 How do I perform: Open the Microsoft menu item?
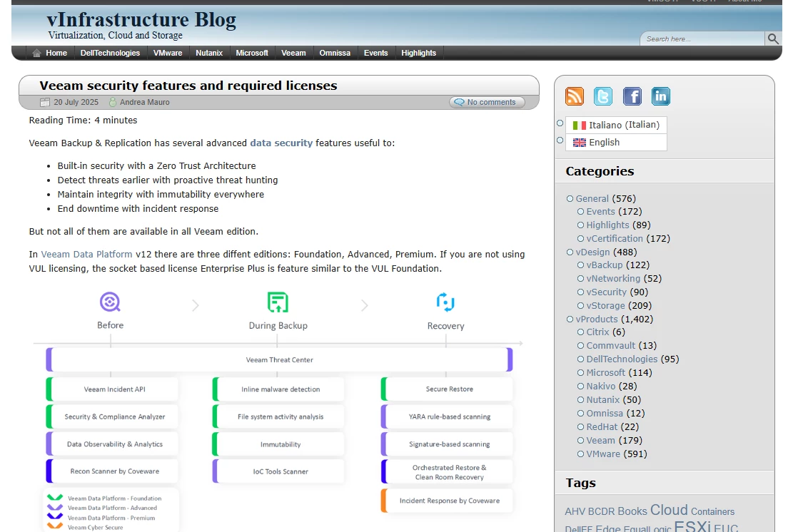pos(252,53)
